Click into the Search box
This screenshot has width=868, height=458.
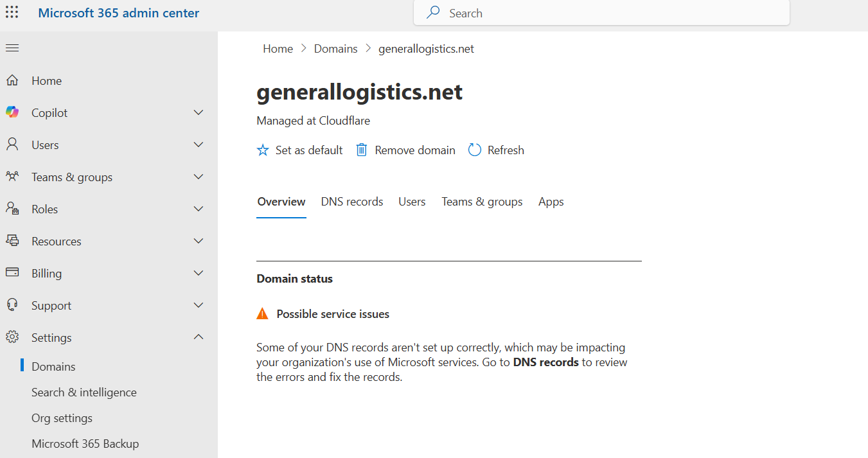coord(601,13)
